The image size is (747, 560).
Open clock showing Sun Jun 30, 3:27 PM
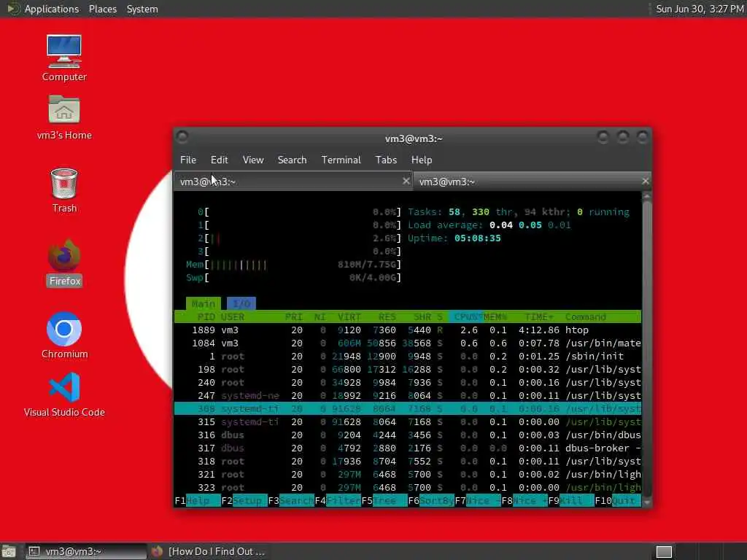pos(700,9)
